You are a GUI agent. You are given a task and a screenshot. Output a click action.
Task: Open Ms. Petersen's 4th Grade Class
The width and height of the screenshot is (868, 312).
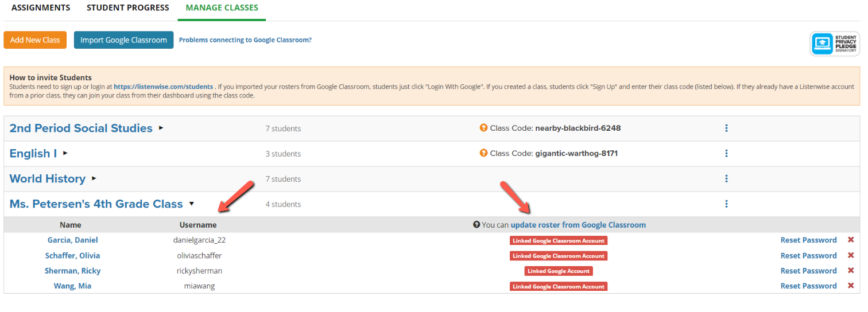coord(96,204)
